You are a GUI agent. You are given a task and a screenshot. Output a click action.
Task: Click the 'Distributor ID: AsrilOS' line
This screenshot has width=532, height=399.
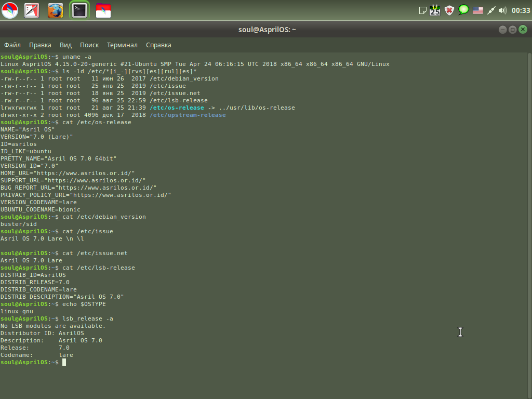pos(42,333)
